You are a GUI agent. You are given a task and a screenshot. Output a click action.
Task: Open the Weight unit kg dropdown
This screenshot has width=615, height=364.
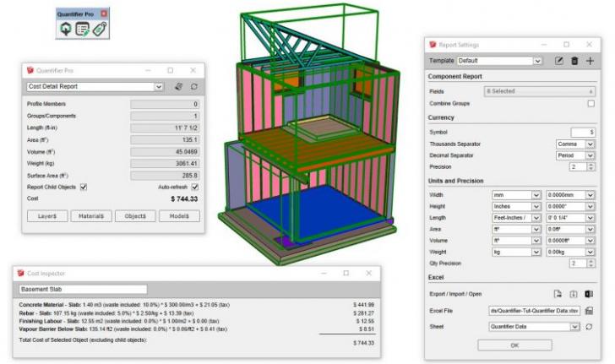(516, 252)
